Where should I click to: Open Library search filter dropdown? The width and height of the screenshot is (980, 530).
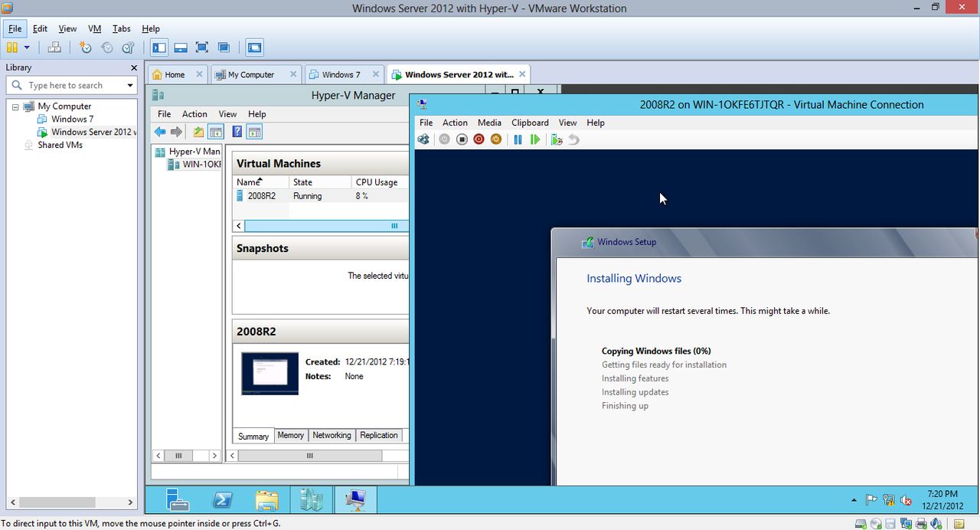point(130,85)
